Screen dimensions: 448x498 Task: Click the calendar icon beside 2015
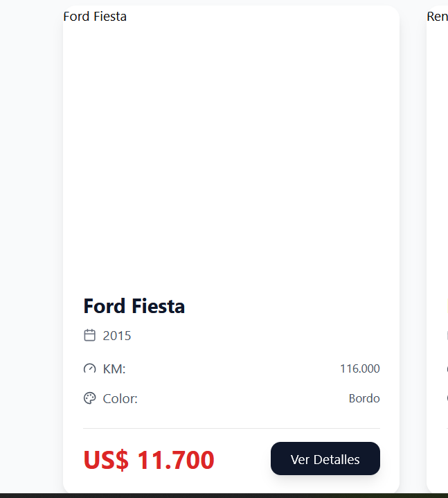point(89,335)
